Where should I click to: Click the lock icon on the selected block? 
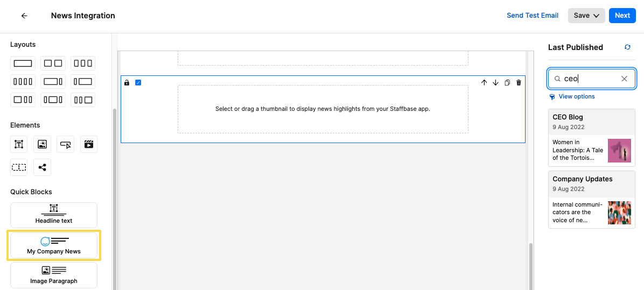point(127,82)
